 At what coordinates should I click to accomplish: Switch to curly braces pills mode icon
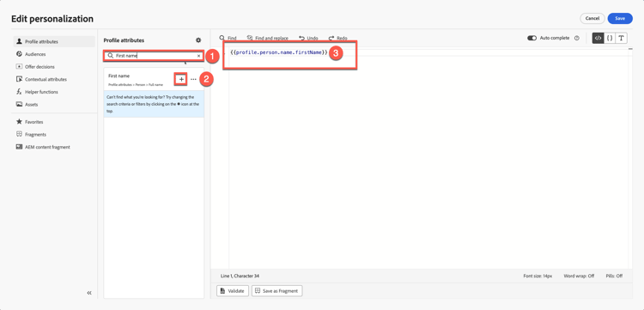pos(610,38)
